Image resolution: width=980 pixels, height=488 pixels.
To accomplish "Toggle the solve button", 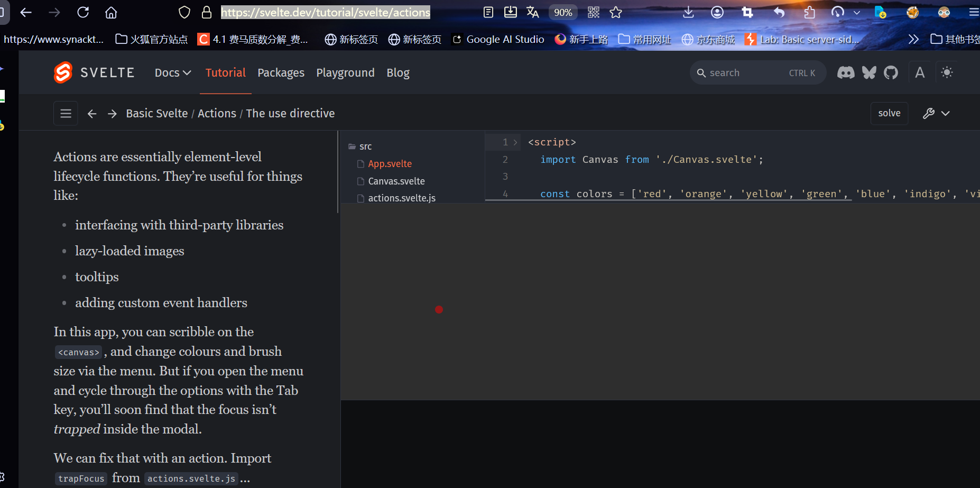I will pos(889,113).
